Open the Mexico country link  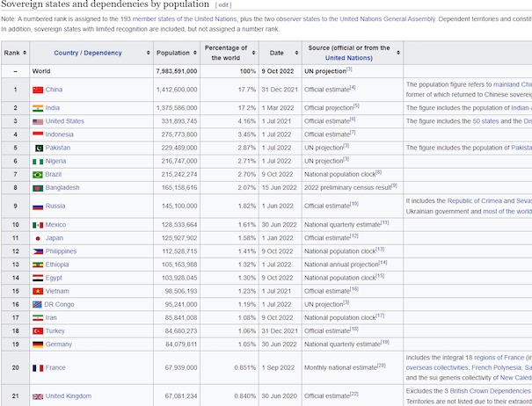click(x=55, y=225)
